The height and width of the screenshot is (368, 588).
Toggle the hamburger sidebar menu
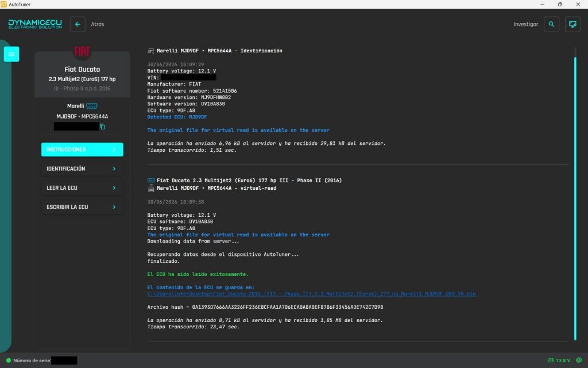(11, 54)
